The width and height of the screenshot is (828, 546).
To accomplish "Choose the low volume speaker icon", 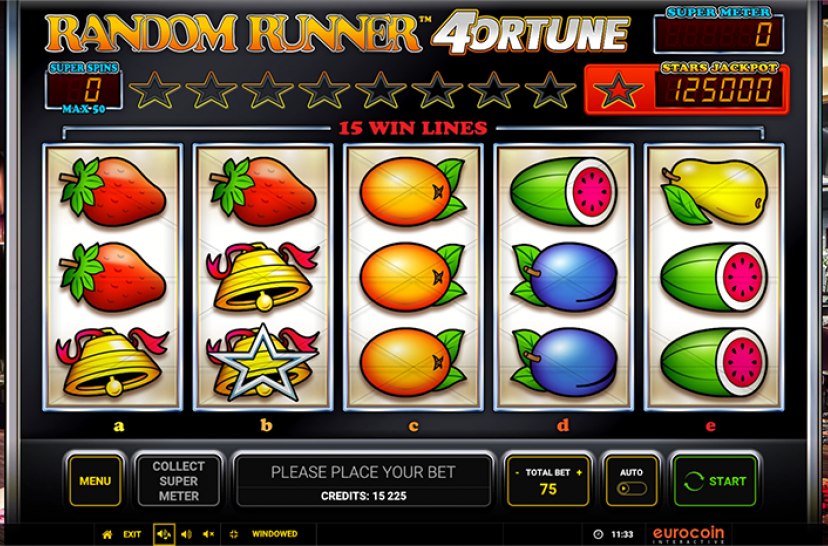I will pyautogui.click(x=186, y=534).
